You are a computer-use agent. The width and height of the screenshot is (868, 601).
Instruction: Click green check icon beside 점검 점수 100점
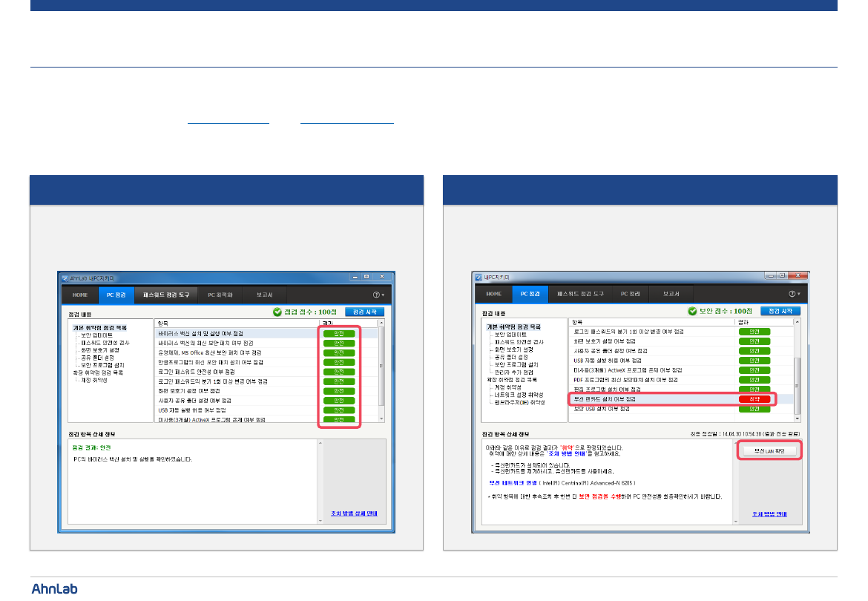[x=277, y=312]
